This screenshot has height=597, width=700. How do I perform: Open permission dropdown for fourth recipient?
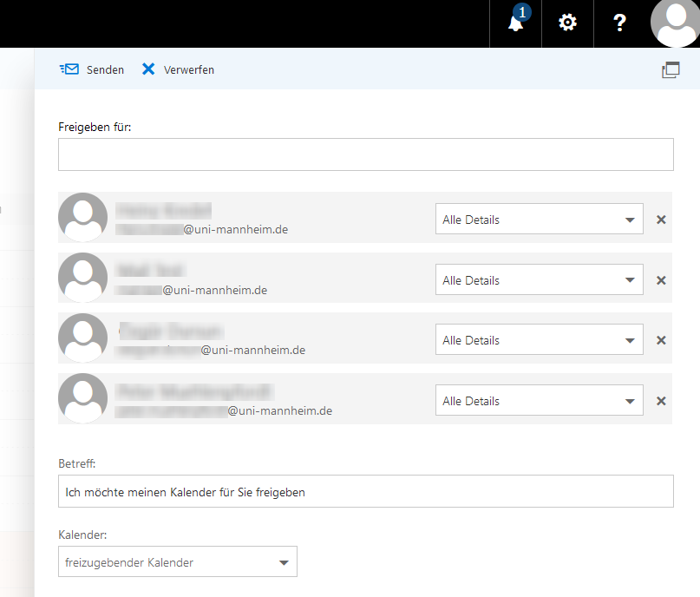540,400
